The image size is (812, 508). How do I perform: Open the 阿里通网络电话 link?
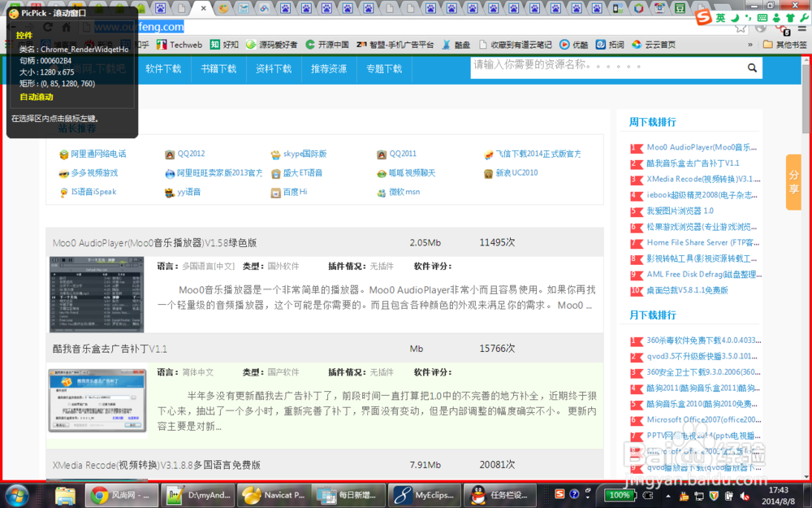98,154
